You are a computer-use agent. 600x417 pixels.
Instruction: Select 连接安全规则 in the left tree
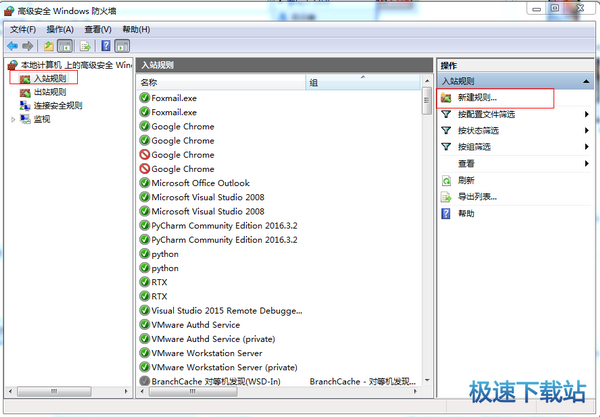pyautogui.click(x=58, y=106)
